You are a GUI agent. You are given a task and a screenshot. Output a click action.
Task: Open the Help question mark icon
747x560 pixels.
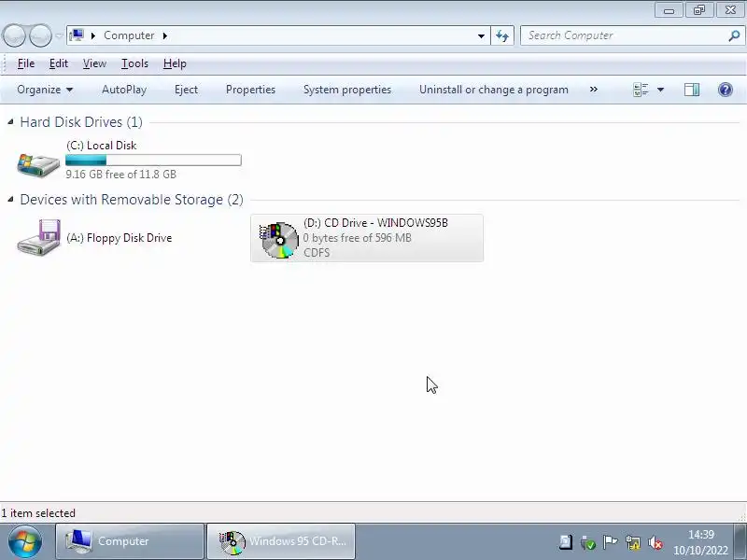(x=726, y=90)
